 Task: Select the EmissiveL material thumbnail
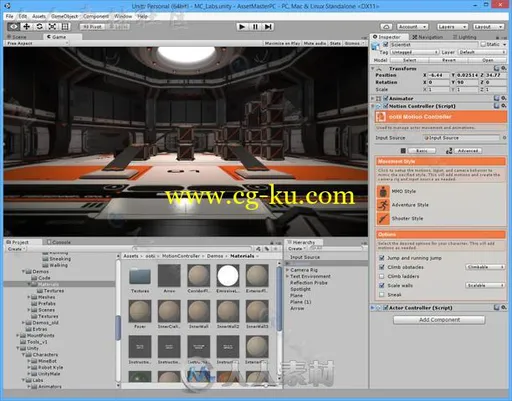point(228,276)
